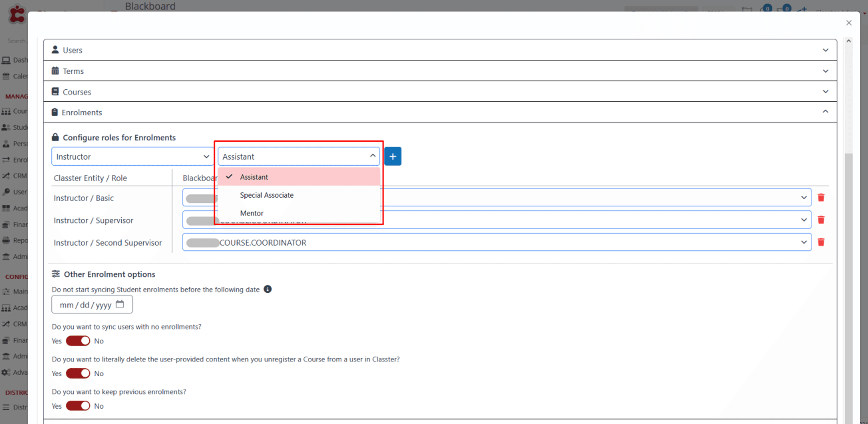
Task: Choose Mentor from the dropdown list
Action: [299, 213]
